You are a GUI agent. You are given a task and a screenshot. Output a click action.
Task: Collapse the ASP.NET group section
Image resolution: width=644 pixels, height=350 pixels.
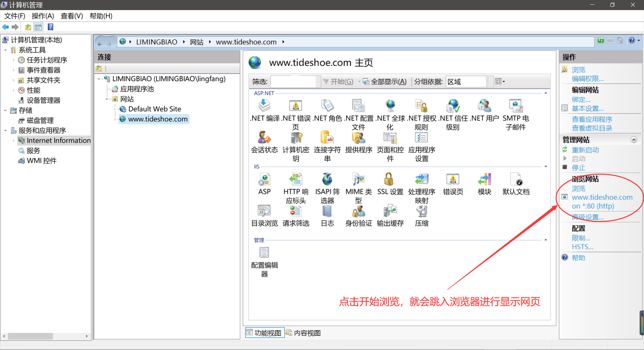tap(546, 93)
